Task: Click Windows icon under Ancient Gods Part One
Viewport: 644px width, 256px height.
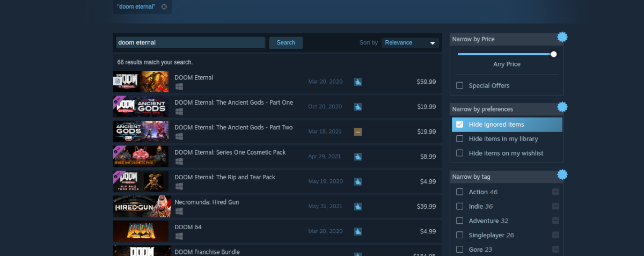Action: 179,112
